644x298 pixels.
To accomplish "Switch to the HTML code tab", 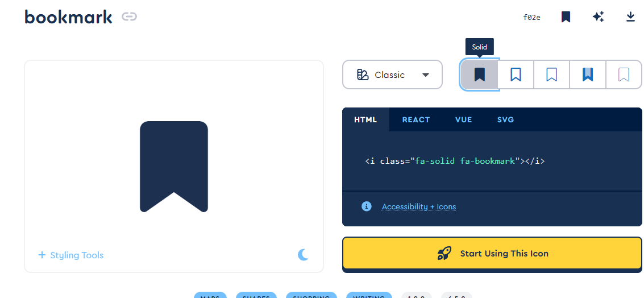I will (x=365, y=119).
